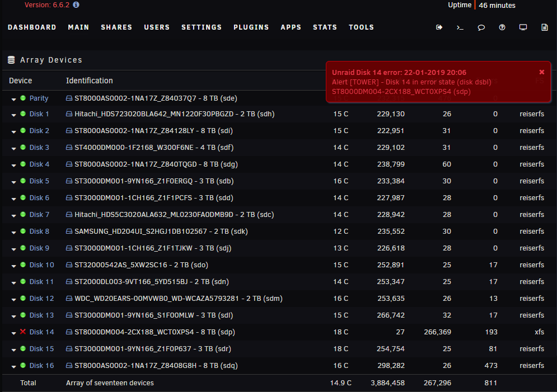The image size is (557, 392).
Task: Expand the Parity row arrow
Action: [x=13, y=100]
